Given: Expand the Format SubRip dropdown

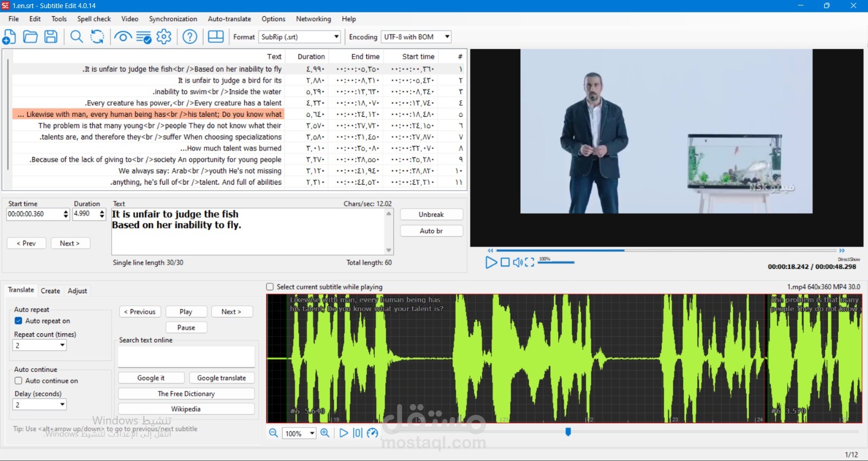Looking at the screenshot, I should 299,37.
